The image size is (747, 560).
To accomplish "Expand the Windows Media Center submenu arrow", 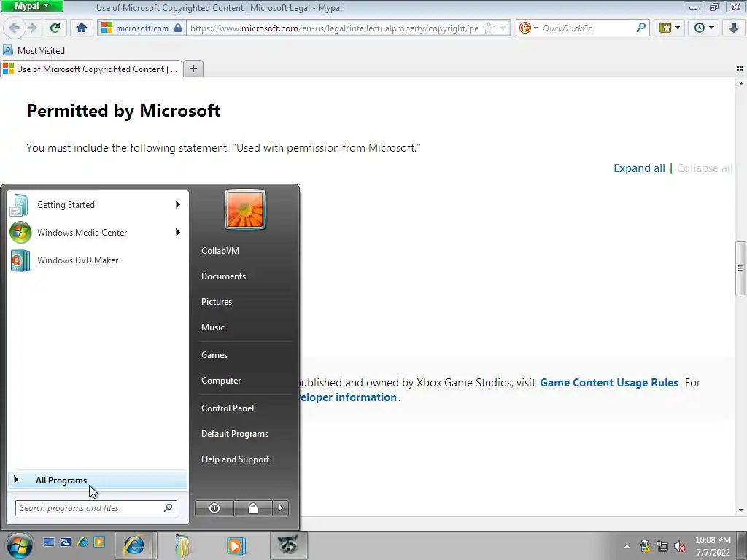I will coord(178,233).
